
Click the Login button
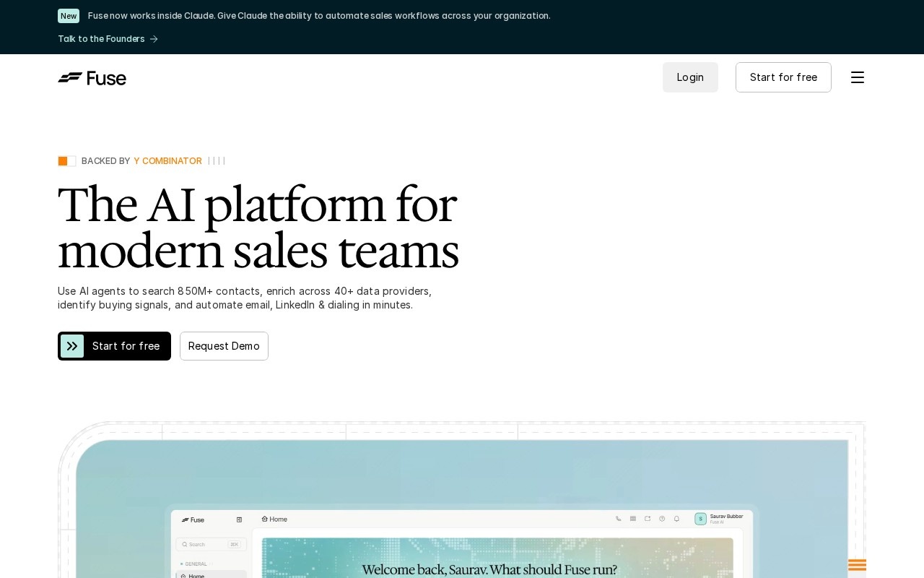click(690, 77)
